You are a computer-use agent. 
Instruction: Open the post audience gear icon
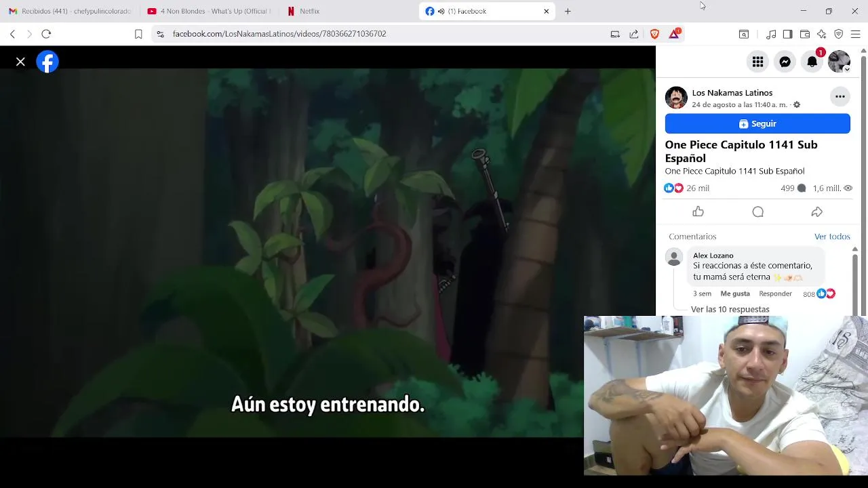[x=797, y=104]
